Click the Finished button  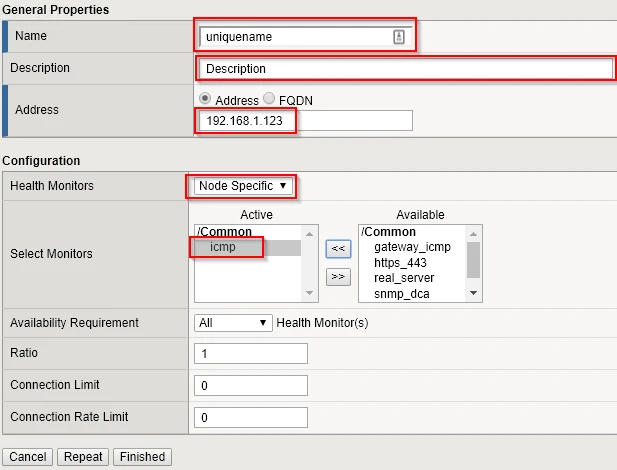142,457
